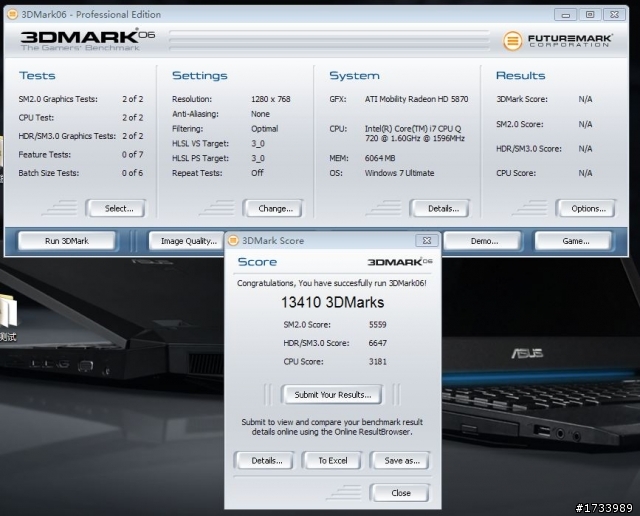The image size is (640, 516).
Task: Click 'ATI Mobility Radeon HD 5870' text
Action: tap(416, 99)
